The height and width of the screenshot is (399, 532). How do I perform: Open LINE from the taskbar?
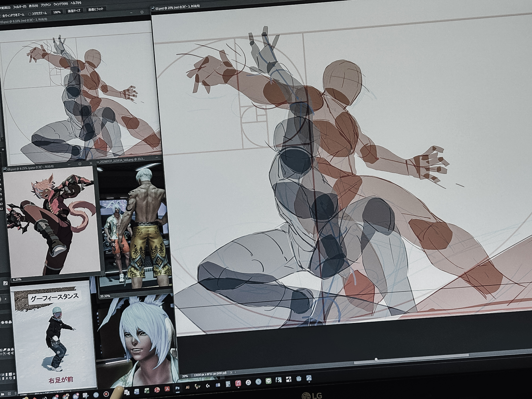268,381
